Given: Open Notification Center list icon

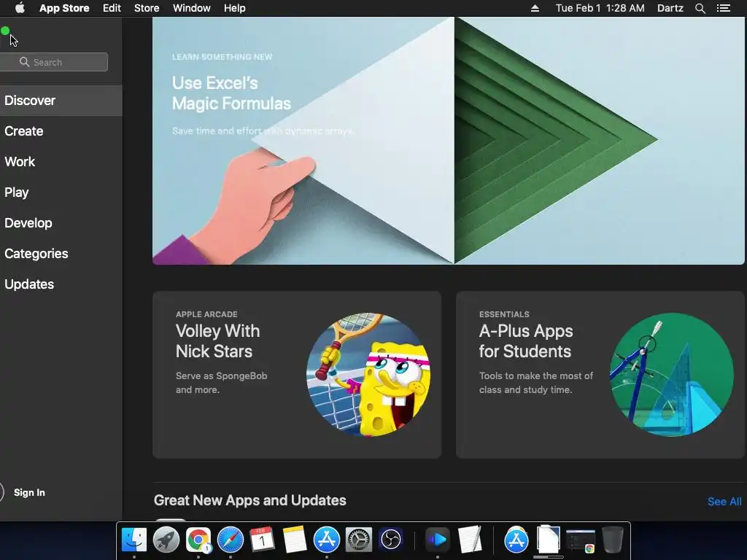Looking at the screenshot, I should (723, 8).
